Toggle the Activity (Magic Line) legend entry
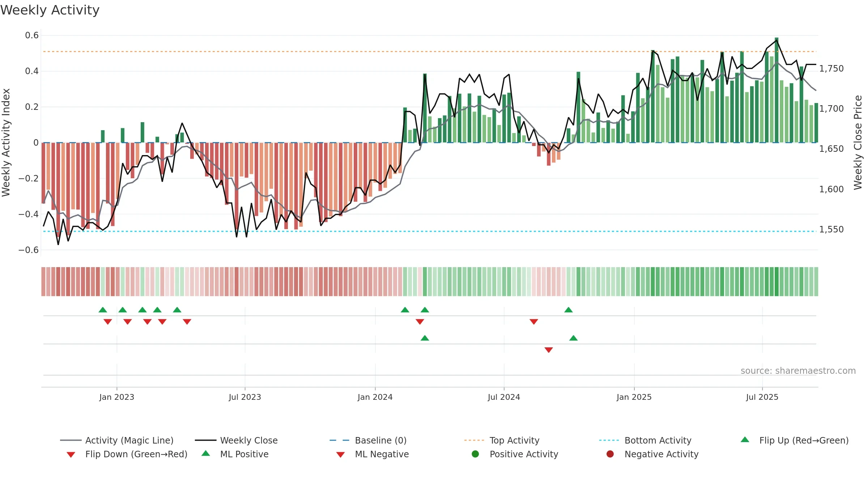 117,440
